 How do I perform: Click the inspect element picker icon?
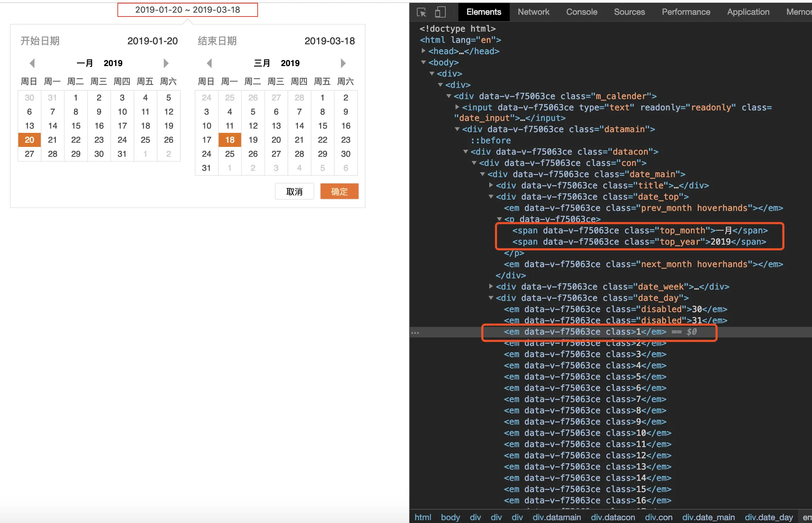(421, 12)
